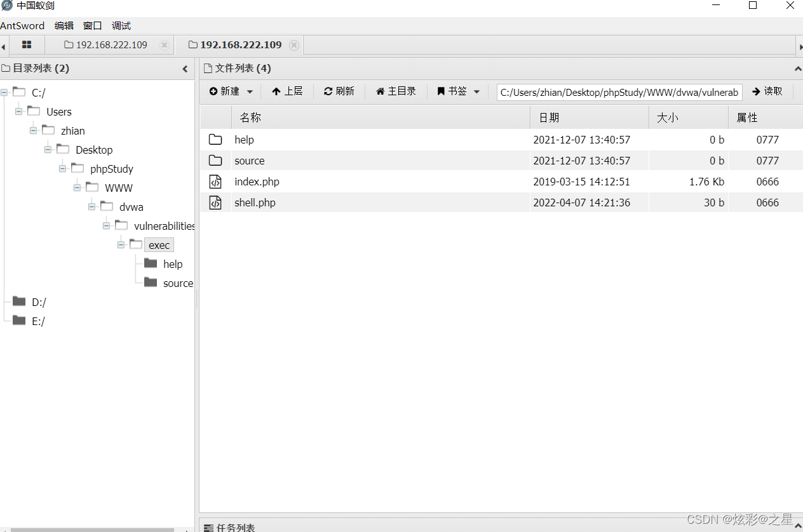
Task: Select phpStudy in the directory tree
Action: (x=112, y=169)
